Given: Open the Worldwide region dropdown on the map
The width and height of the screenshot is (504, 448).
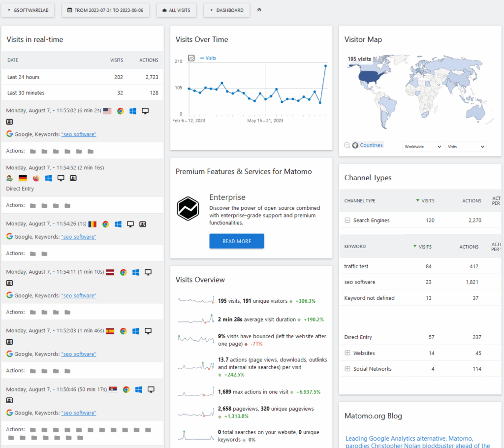Looking at the screenshot, I should pos(422,146).
